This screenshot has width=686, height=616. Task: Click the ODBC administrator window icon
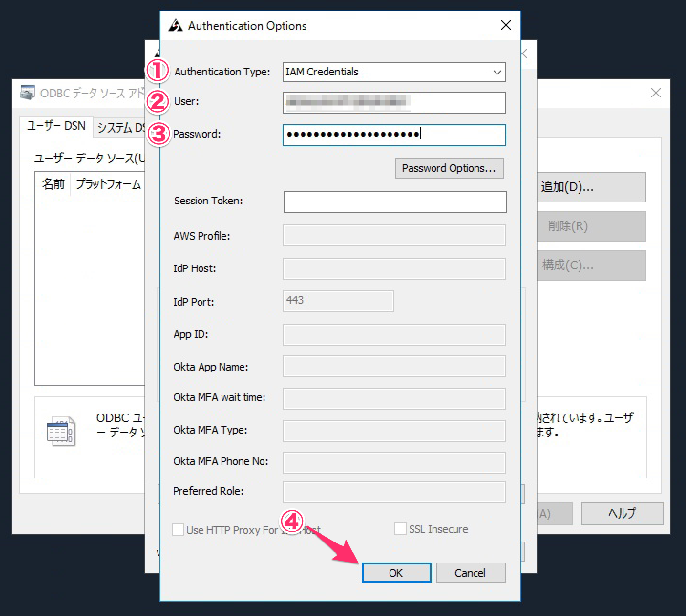tap(28, 93)
